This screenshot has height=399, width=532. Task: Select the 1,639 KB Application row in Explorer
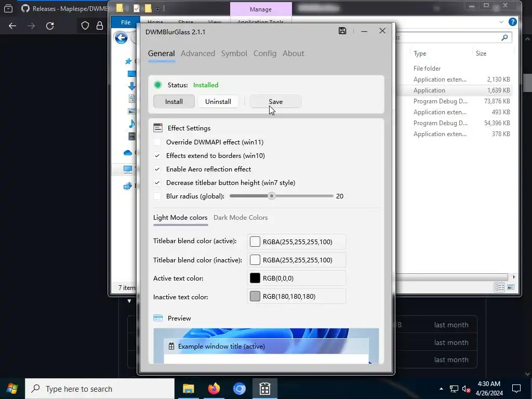(454, 90)
